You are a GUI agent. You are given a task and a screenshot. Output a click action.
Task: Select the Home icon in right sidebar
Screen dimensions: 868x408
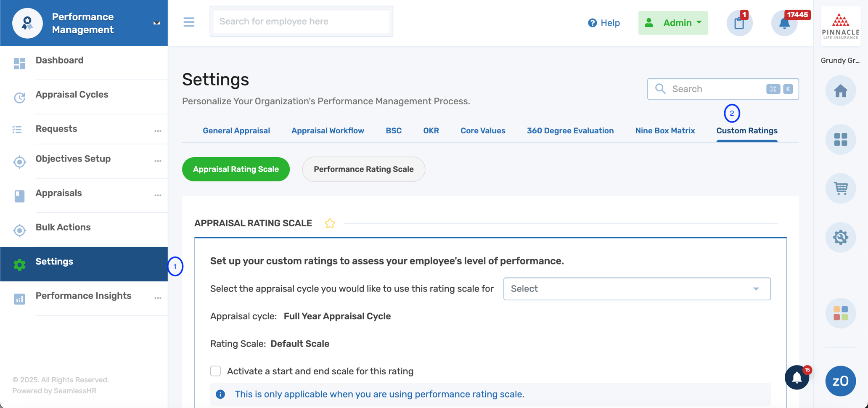(x=840, y=90)
